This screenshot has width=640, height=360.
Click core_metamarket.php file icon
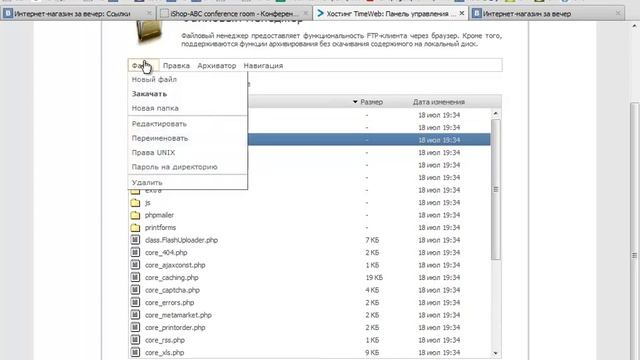coord(135,315)
